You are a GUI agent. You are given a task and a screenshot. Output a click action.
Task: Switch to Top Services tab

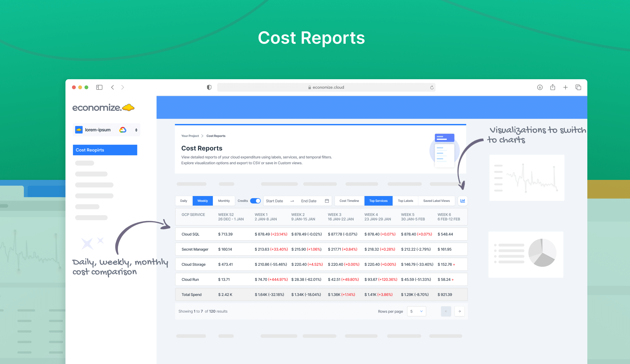click(378, 201)
